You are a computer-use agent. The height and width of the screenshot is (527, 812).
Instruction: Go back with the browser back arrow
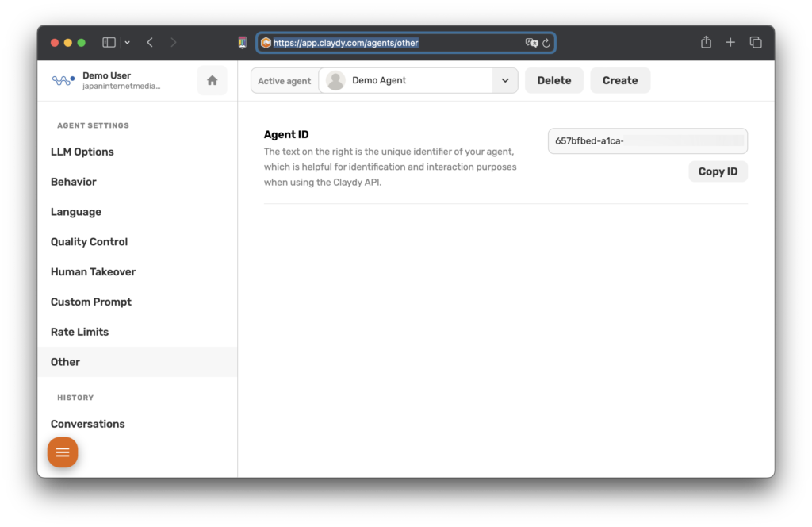150,42
